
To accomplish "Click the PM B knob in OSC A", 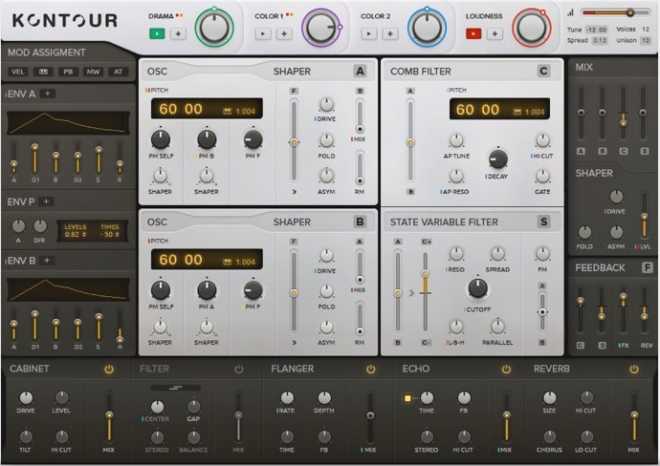I will 207,139.
